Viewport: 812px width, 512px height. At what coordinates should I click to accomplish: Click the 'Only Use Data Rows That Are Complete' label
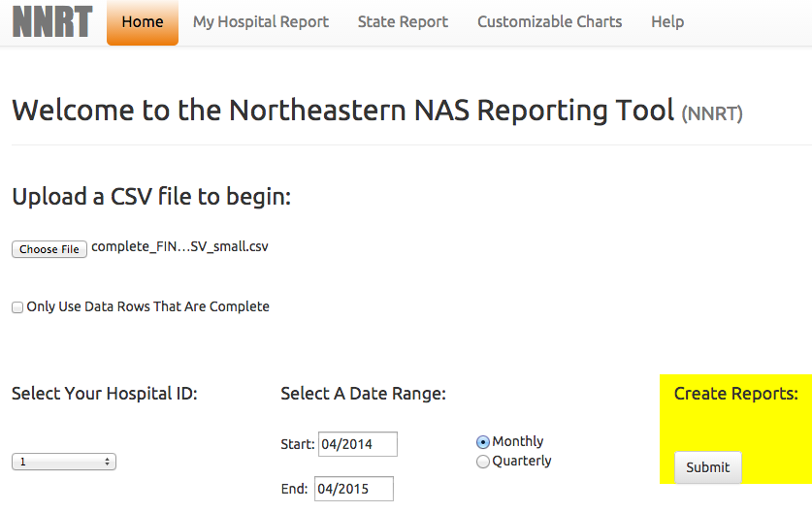(x=147, y=306)
